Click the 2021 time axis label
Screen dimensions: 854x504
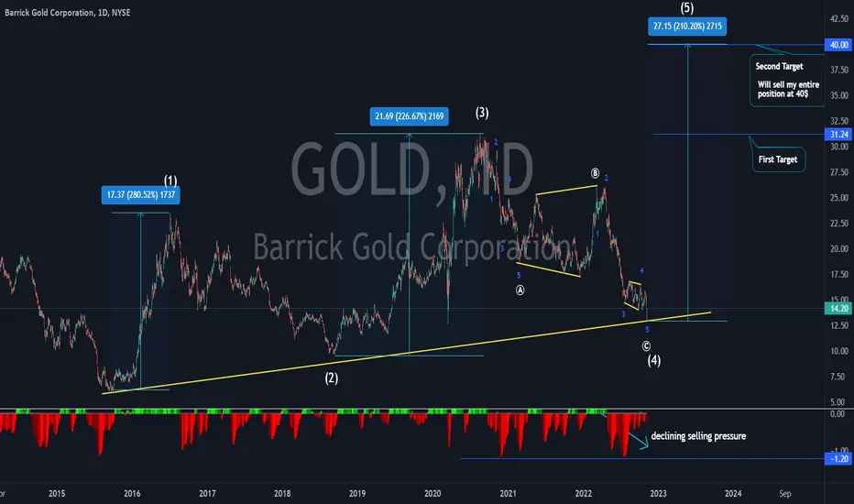tap(508, 494)
